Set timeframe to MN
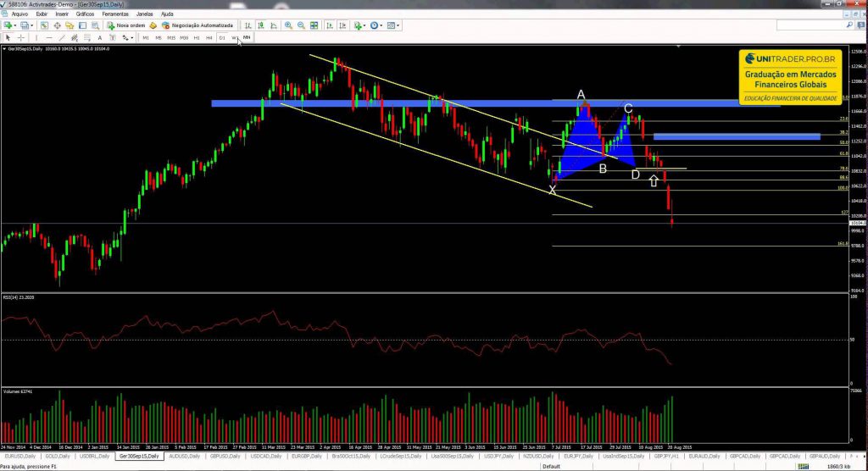Image resolution: width=868 pixels, height=471 pixels. (247, 37)
